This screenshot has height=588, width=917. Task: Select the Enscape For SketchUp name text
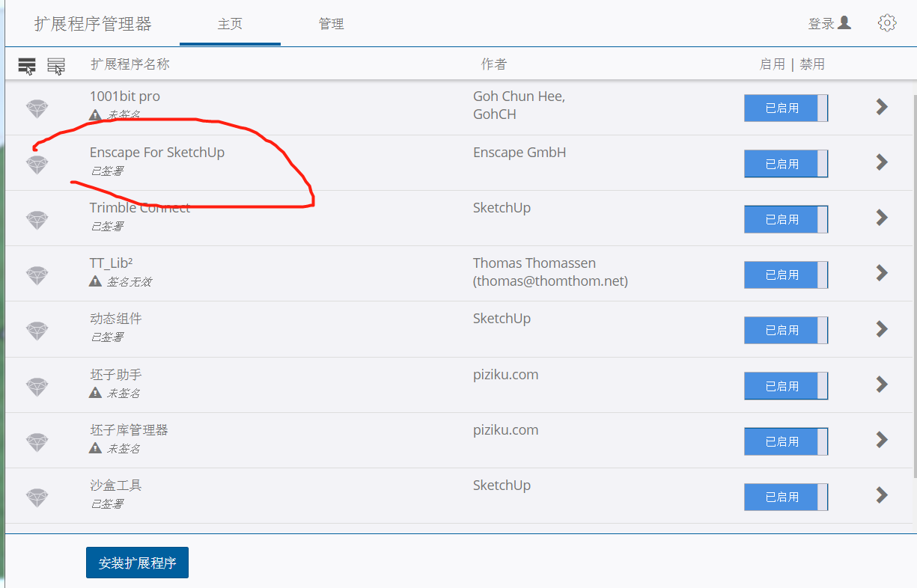click(157, 153)
